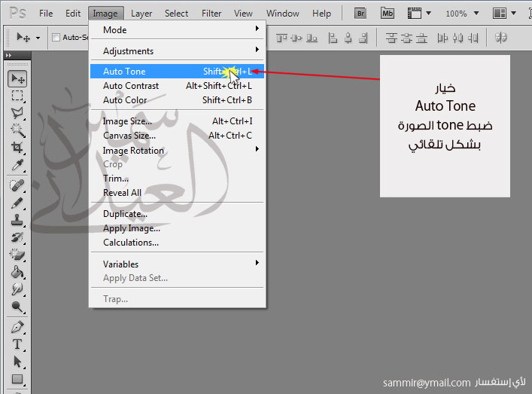Click the Arrange Documents icon
Image resolution: width=532 pixels, height=394 pixels.
click(500, 14)
